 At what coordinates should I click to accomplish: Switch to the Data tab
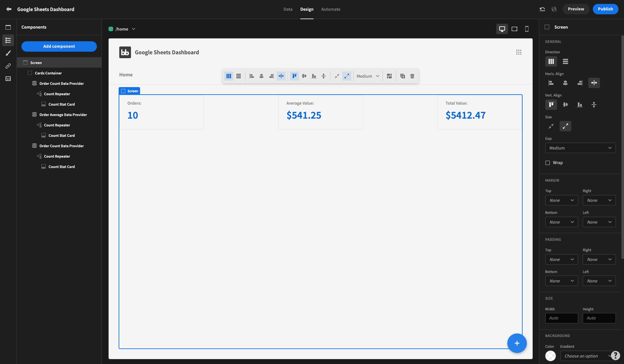[x=287, y=9]
